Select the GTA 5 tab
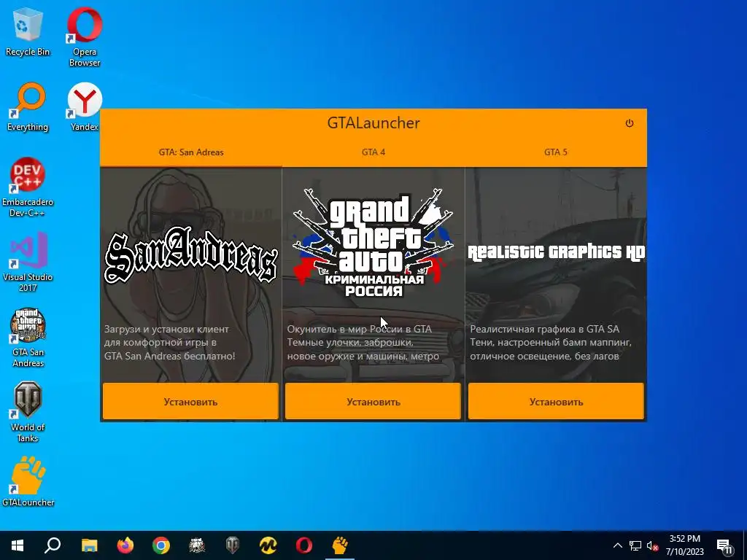Viewport: 747px width, 560px height. (x=556, y=152)
